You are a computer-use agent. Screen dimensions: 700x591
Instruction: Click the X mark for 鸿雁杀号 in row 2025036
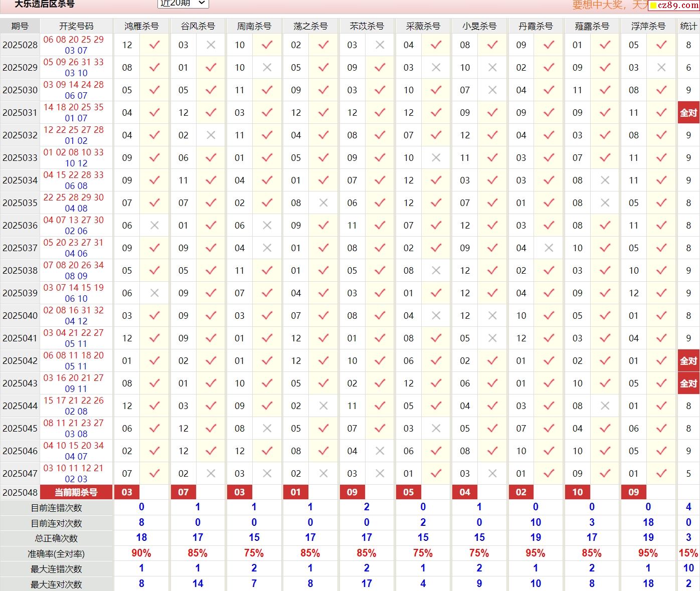coord(154,225)
